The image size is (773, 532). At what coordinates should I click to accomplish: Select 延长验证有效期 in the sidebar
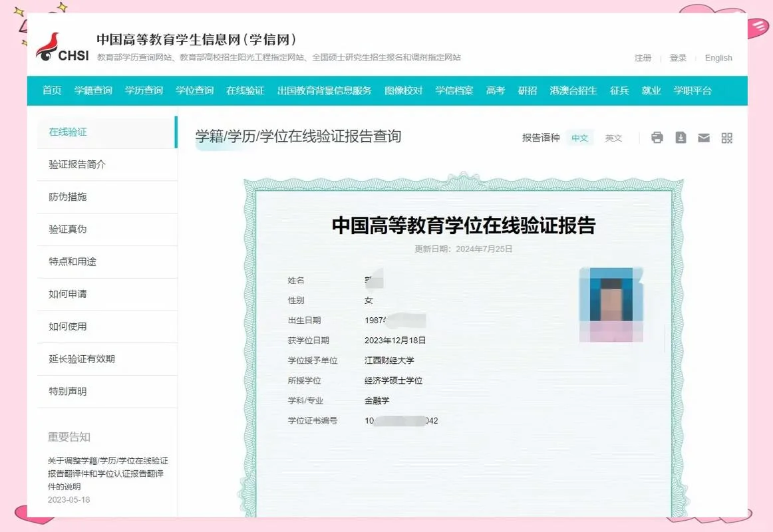point(107,359)
